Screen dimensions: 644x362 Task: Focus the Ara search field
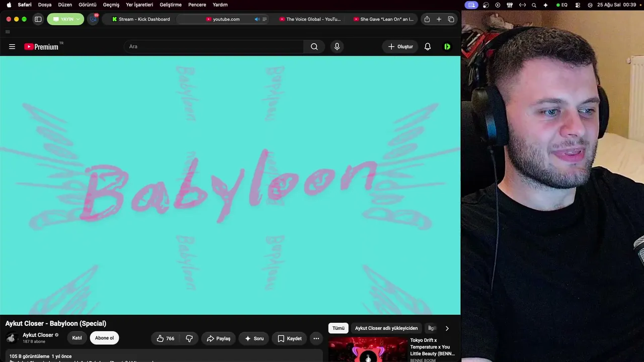pos(214,47)
